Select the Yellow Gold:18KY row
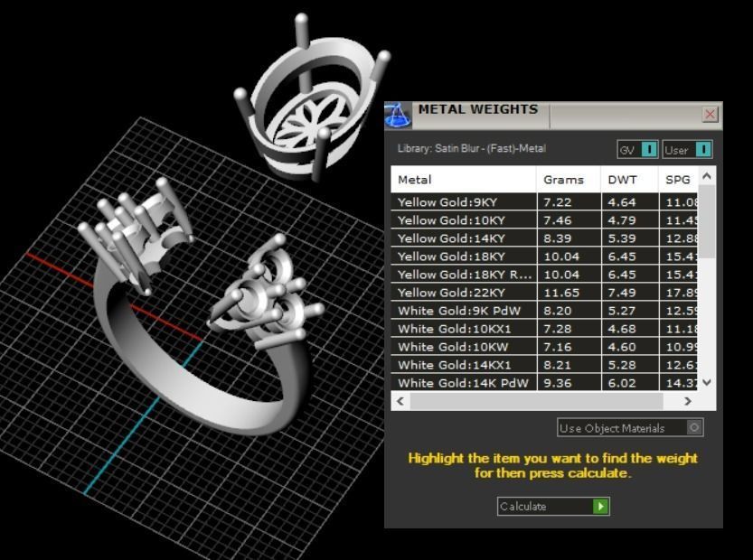Viewport: 753px width, 560px height. tap(544, 257)
